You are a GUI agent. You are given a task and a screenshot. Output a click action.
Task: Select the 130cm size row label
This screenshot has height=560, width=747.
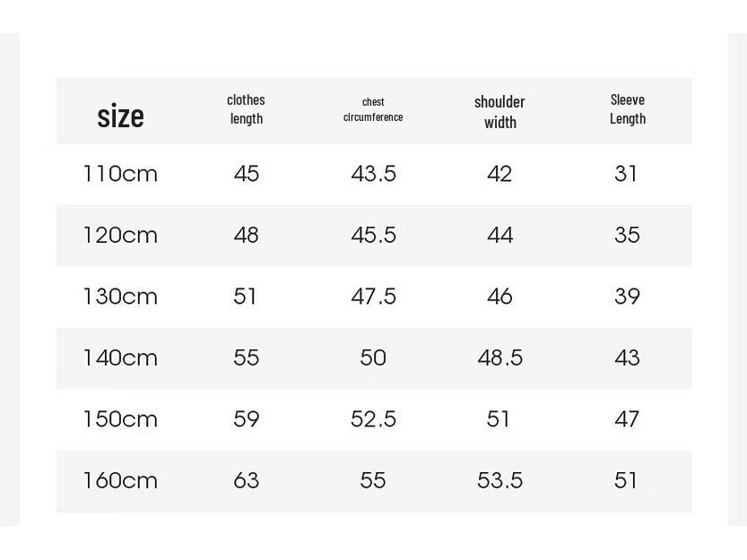click(120, 297)
